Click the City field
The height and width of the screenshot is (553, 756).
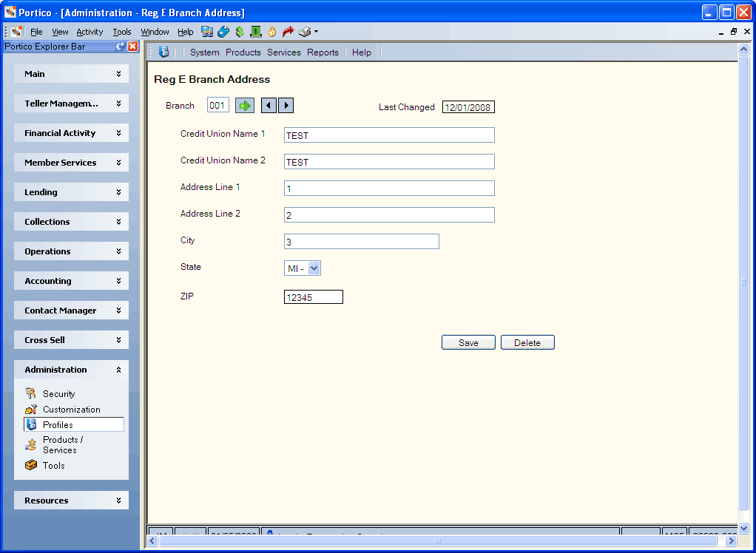[x=362, y=241]
